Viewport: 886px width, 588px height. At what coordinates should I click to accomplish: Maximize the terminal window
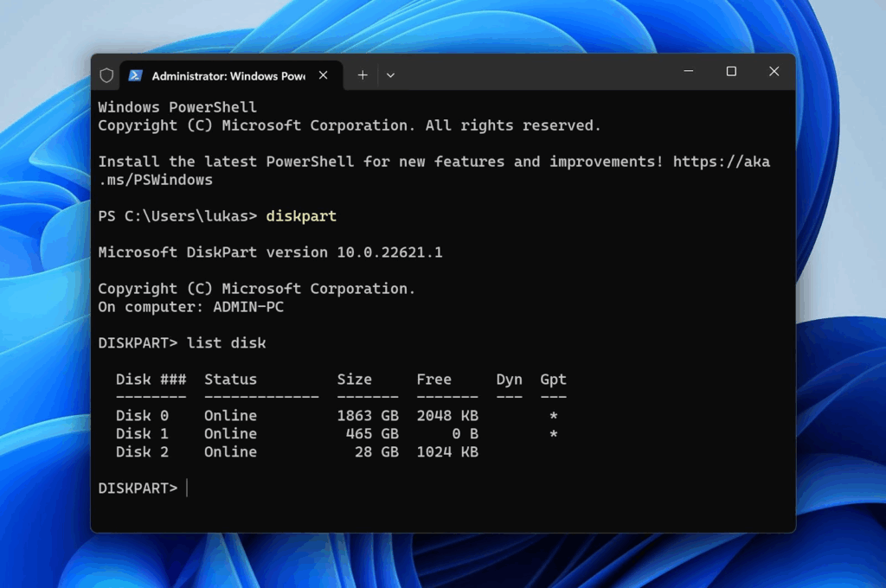pyautogui.click(x=731, y=72)
